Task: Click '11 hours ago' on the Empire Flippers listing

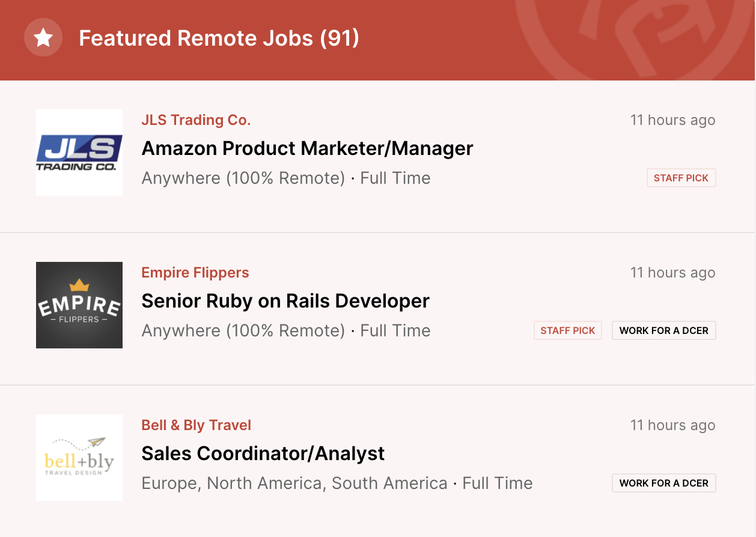Action: click(673, 273)
